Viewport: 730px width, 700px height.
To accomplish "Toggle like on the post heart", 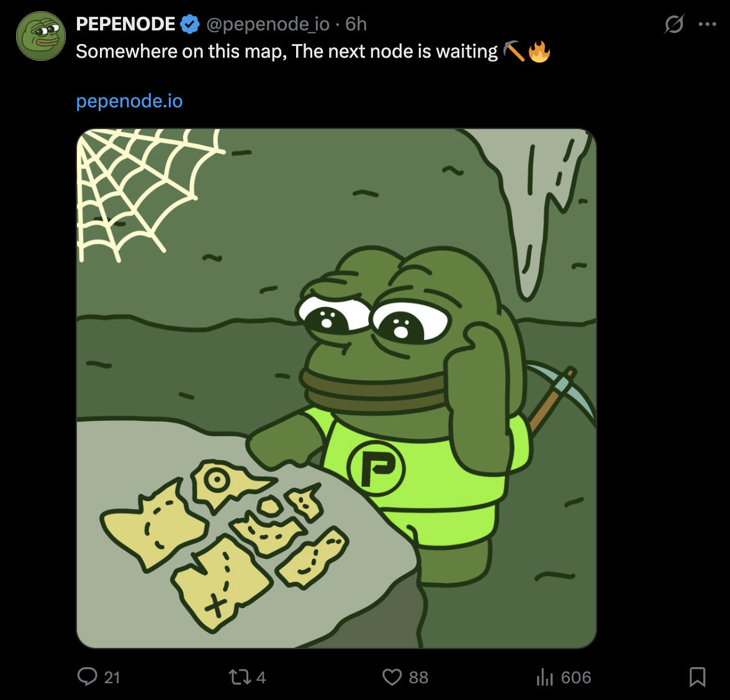I will (392, 677).
